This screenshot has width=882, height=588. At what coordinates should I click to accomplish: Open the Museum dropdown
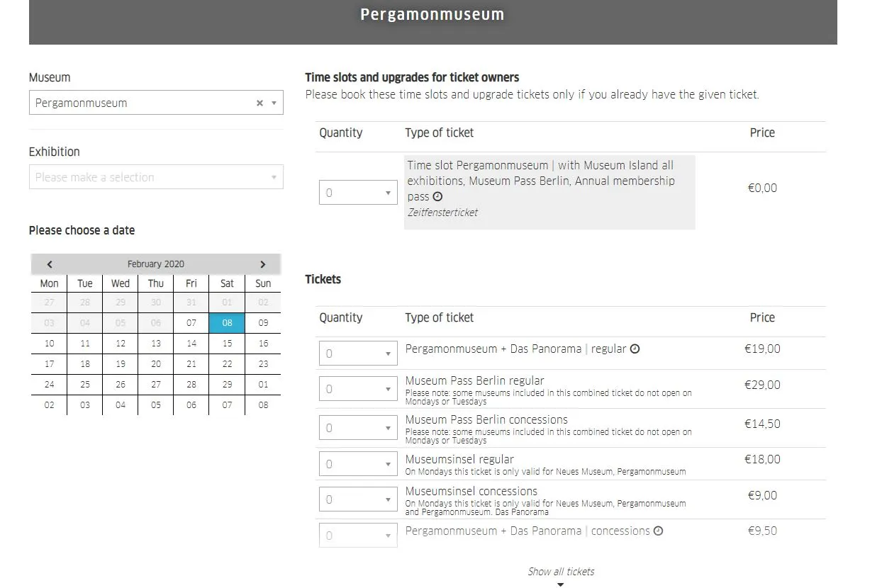pyautogui.click(x=156, y=103)
